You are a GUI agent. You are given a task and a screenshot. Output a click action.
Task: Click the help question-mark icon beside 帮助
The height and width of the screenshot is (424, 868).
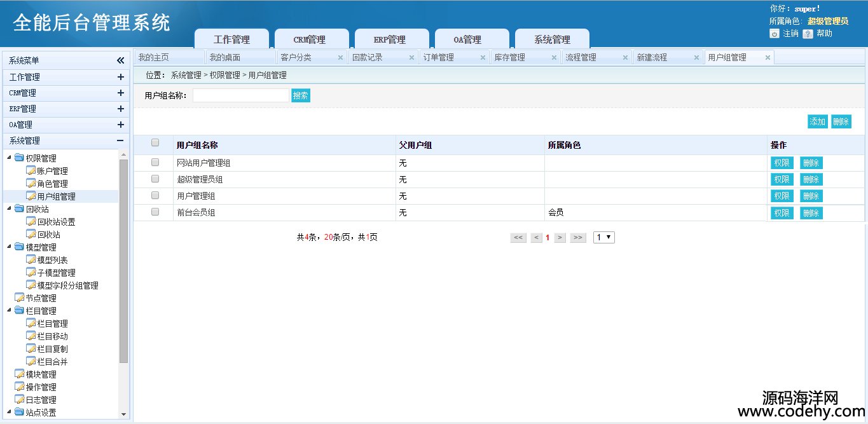pyautogui.click(x=808, y=34)
